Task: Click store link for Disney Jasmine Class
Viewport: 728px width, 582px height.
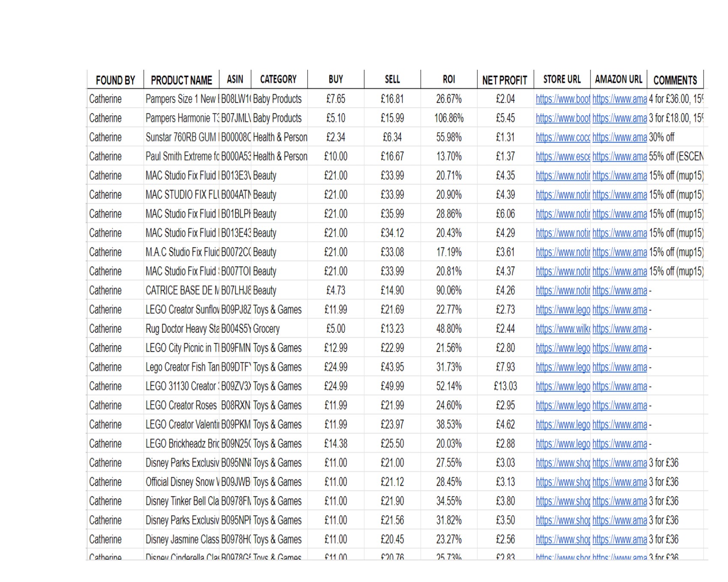Action: click(x=563, y=540)
